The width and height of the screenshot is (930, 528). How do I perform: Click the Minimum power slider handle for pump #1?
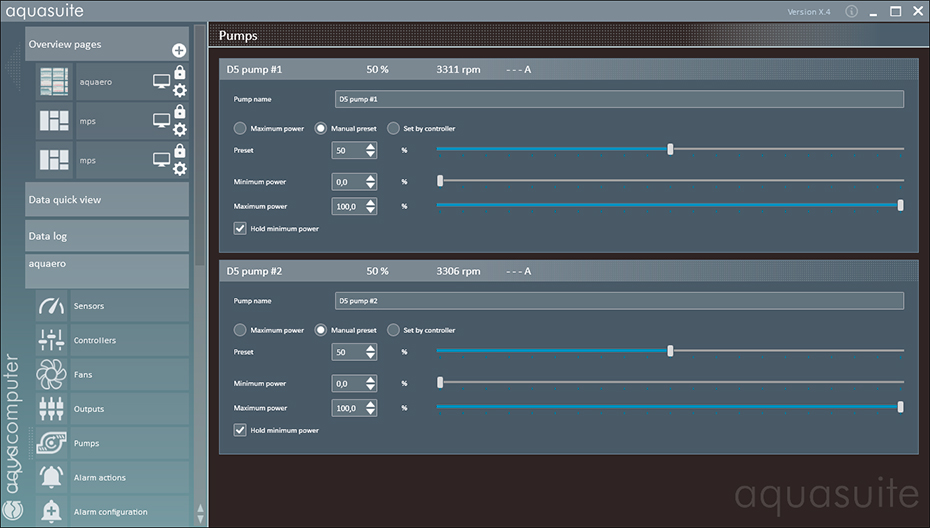pos(440,180)
